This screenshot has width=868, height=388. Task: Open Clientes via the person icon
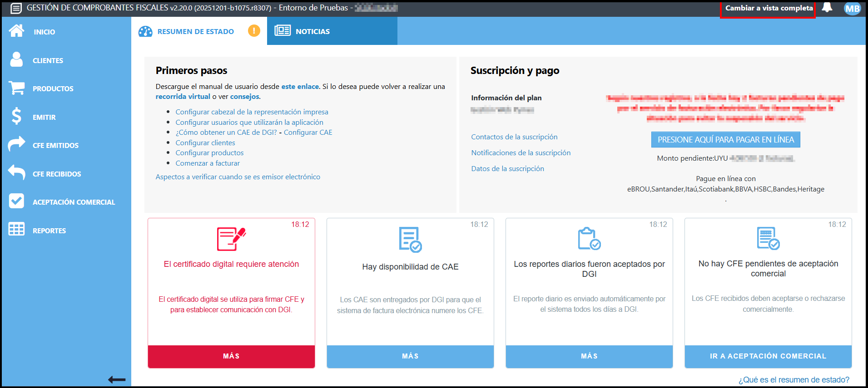17,60
